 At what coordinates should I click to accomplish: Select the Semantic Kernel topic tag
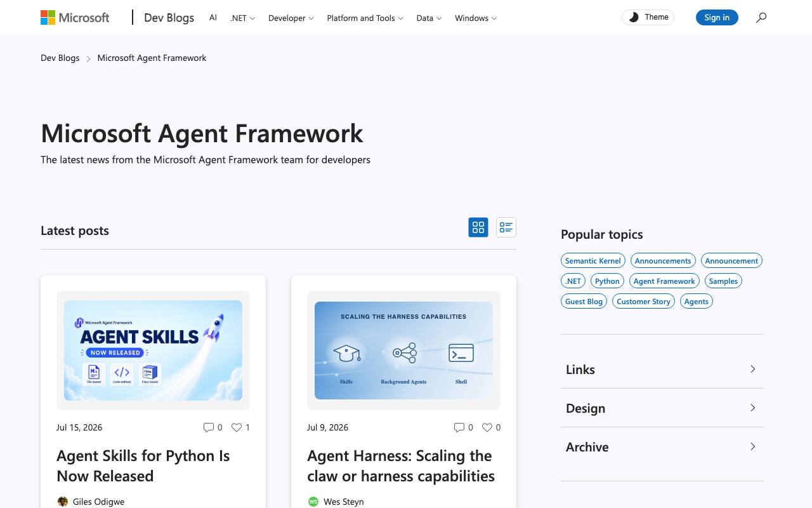click(593, 260)
